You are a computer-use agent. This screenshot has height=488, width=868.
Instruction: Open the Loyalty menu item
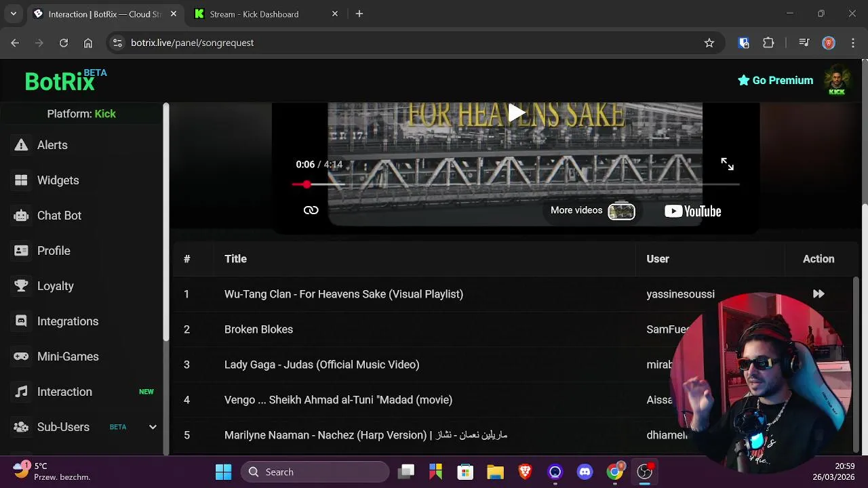[x=56, y=286]
